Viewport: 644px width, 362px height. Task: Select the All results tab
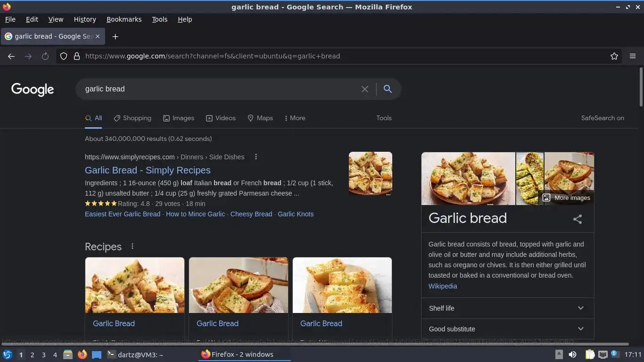pos(93,118)
